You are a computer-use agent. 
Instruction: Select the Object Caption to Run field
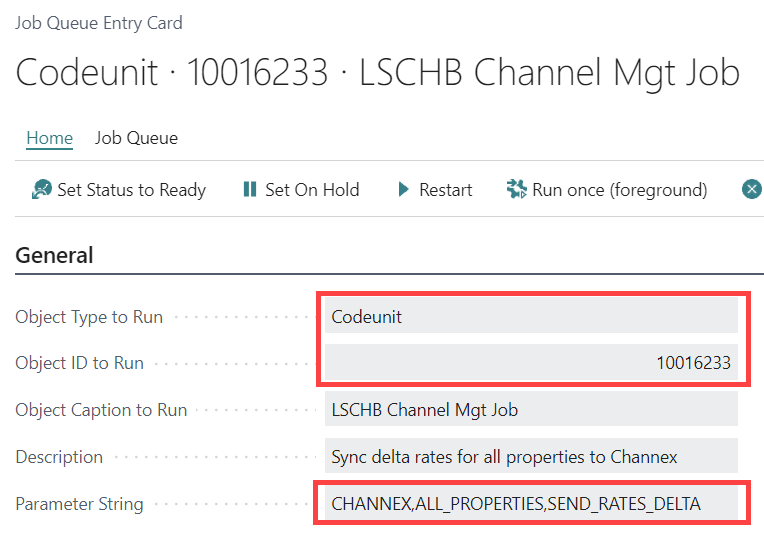click(x=530, y=409)
